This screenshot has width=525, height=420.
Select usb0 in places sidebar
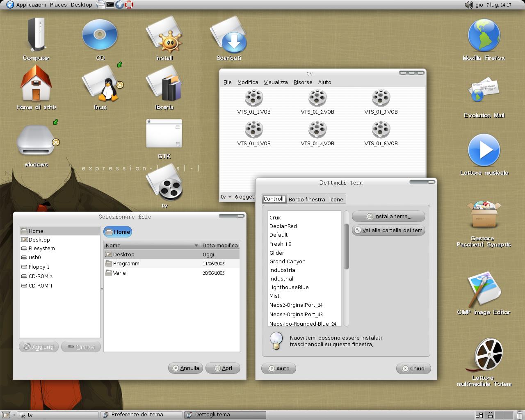(59, 257)
